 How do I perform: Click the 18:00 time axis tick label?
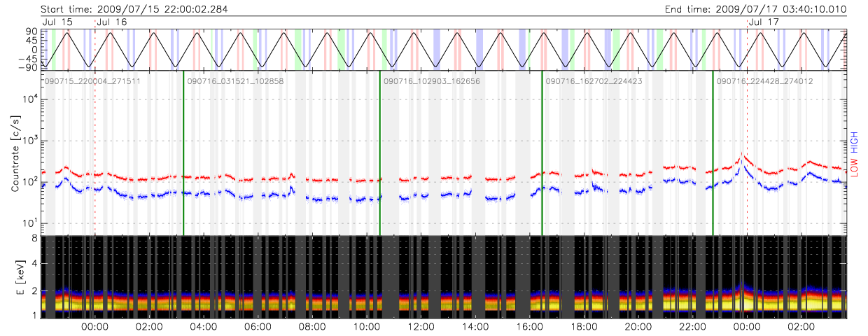[x=584, y=327]
